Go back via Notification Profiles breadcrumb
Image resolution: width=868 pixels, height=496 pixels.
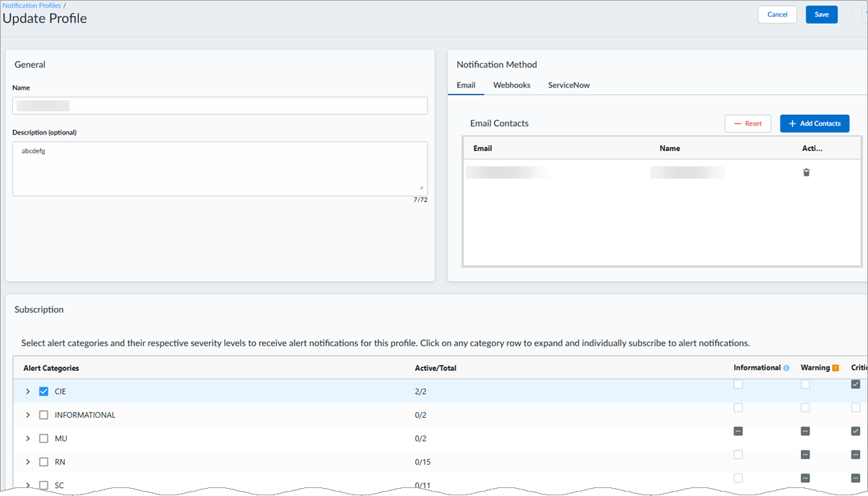pos(31,5)
